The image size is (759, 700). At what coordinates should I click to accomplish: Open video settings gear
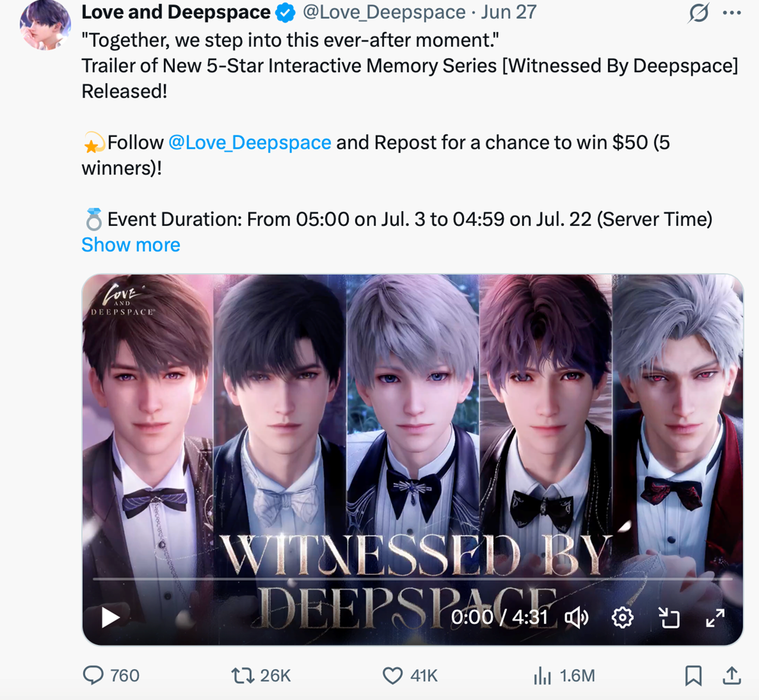pos(622,618)
